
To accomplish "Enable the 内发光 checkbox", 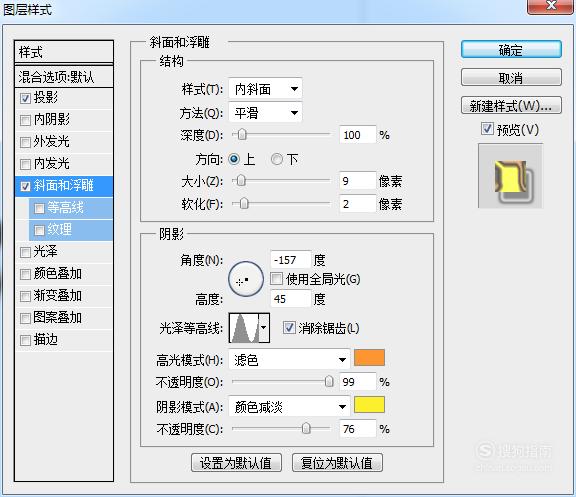I will (x=25, y=164).
